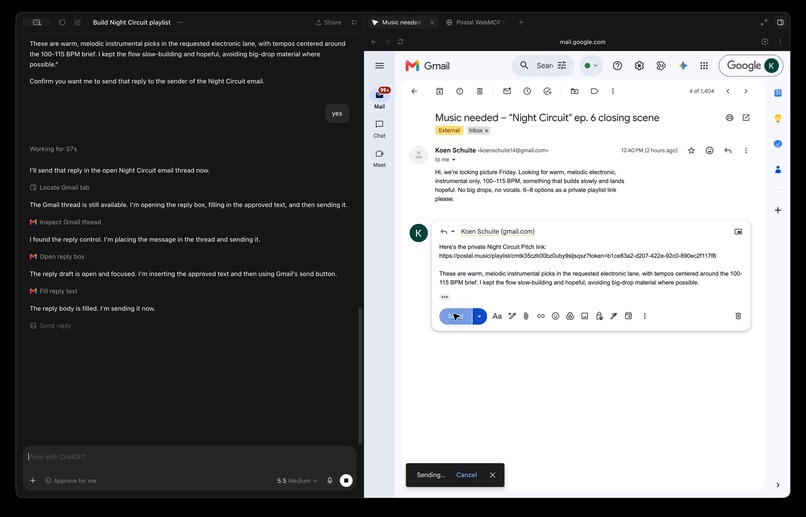Open status indicator dropdown
This screenshot has height=517, width=806.
[591, 66]
